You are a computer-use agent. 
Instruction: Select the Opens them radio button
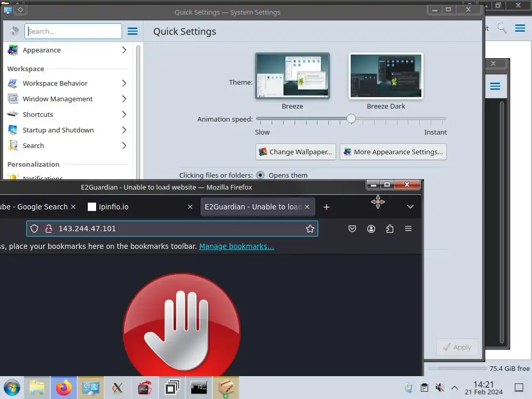click(x=260, y=175)
